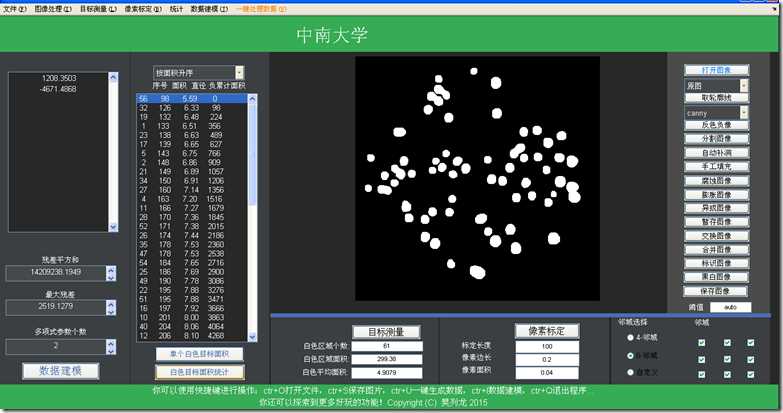Select table row with diameter 6.51
This screenshot has width=783, height=413.
192,126
